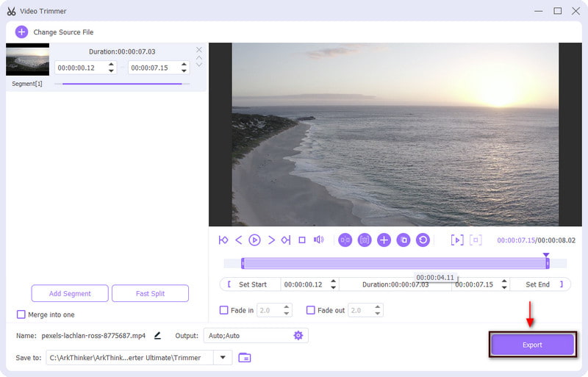Jump to the segment end frame
Image resolution: width=588 pixels, height=377 pixels.
[x=286, y=240]
